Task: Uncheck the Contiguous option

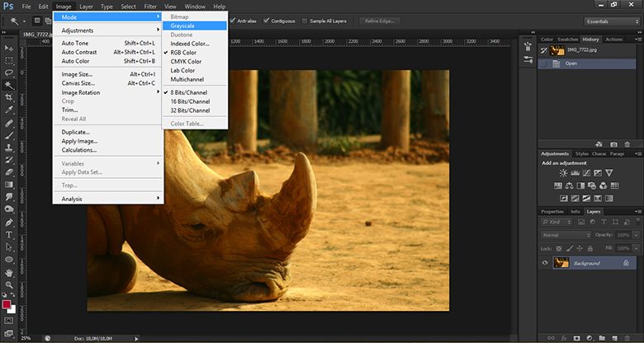Action: tap(267, 21)
